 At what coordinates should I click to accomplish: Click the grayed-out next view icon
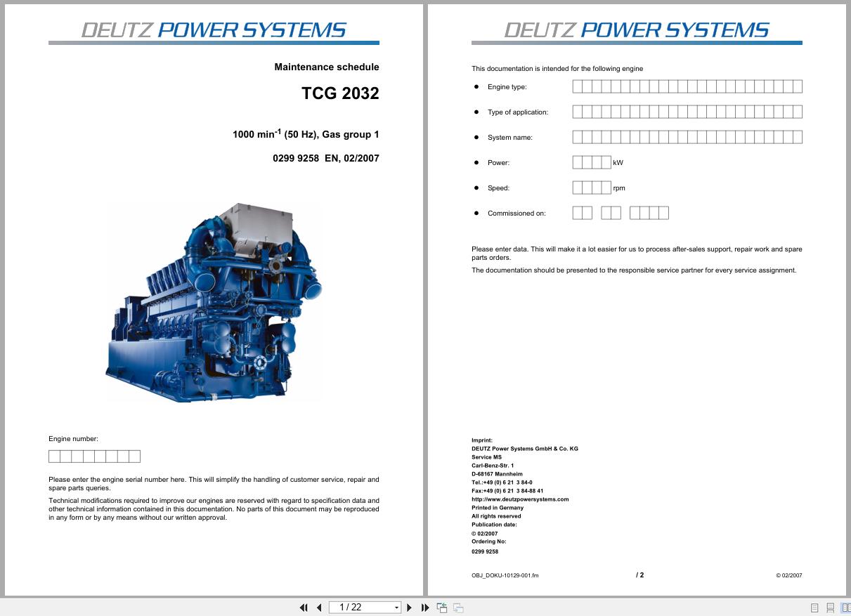458,608
